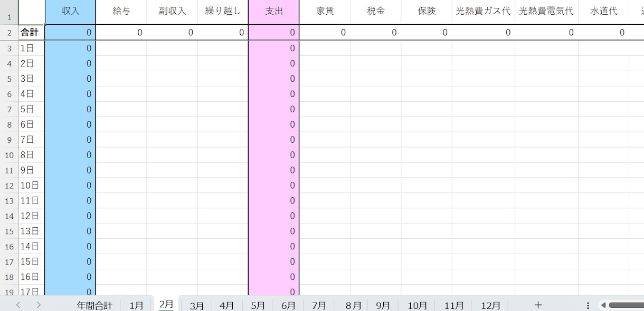
Task: Select the 合計 row label cell
Action: tap(32, 33)
